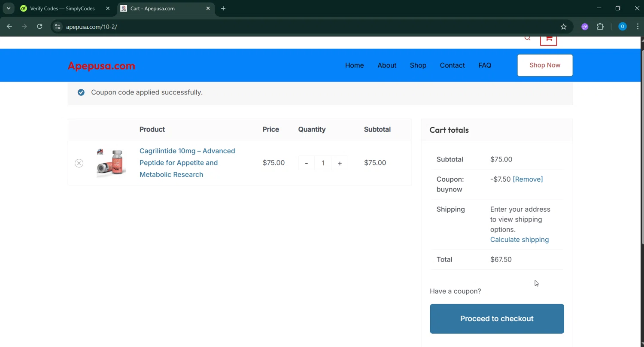Open the Chrome profile avatar
644x347 pixels.
pyautogui.click(x=622, y=27)
